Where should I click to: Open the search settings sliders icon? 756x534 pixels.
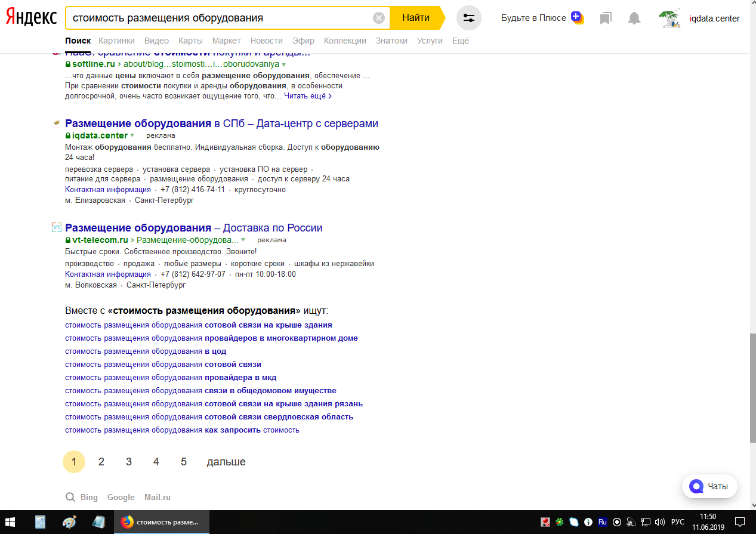pos(469,18)
